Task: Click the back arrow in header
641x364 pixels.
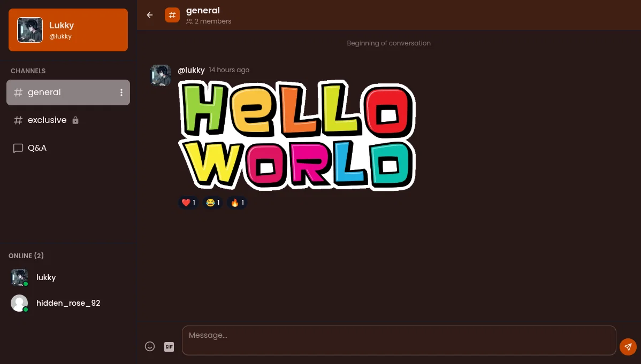Action: (150, 15)
